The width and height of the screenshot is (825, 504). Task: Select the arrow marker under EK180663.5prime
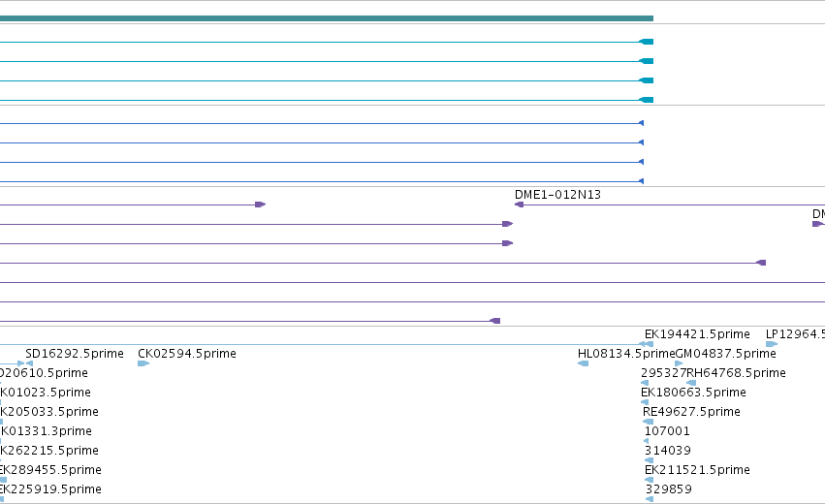(x=645, y=402)
